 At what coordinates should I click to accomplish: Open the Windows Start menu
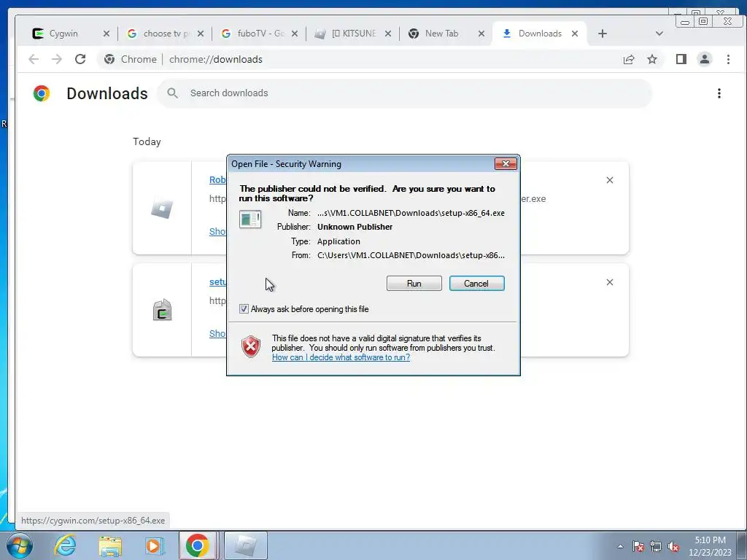point(19,545)
